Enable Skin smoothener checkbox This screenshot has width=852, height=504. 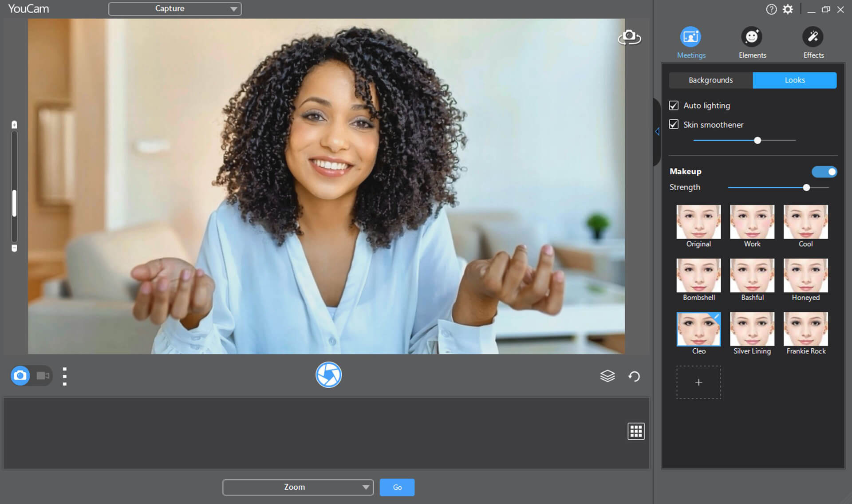click(674, 124)
